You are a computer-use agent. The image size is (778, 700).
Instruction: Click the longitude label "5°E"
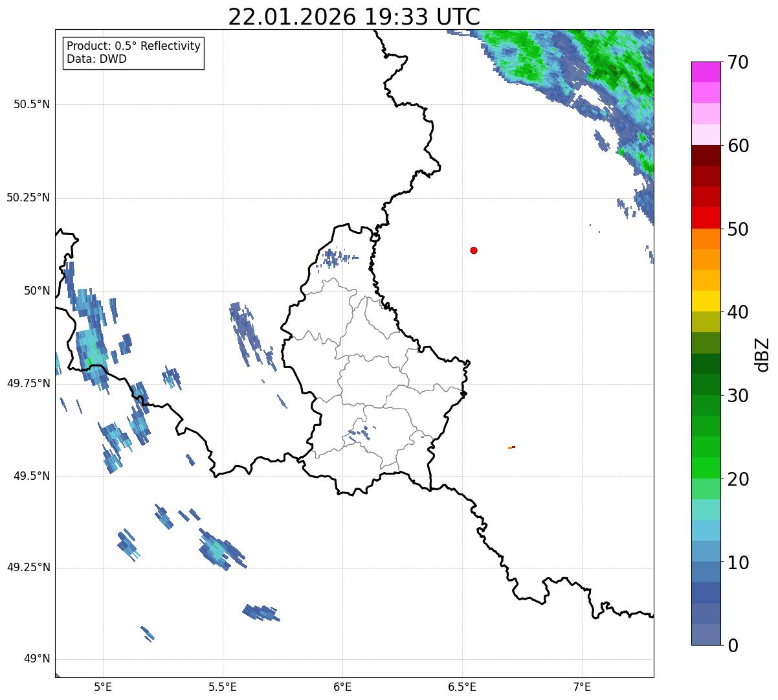tap(104, 686)
